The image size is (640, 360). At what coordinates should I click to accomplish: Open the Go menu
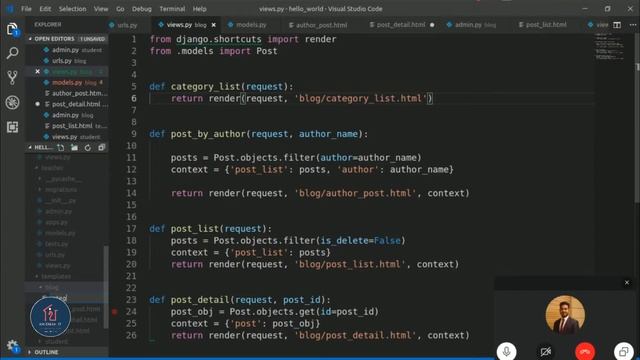click(120, 9)
